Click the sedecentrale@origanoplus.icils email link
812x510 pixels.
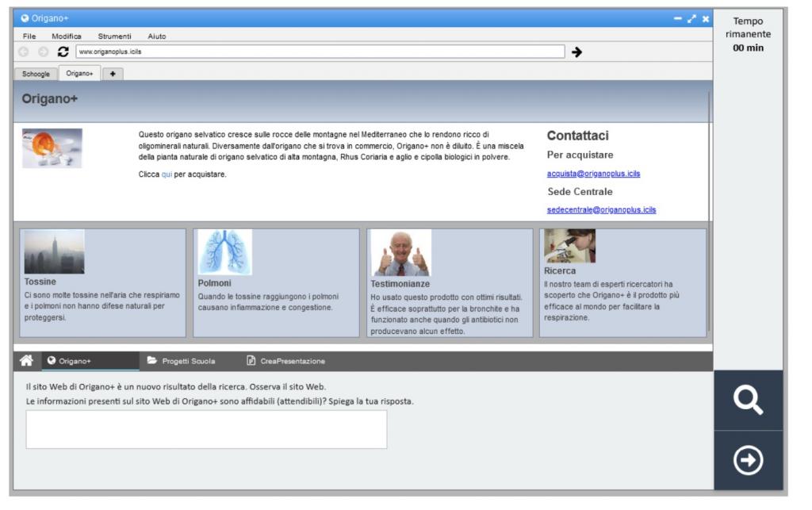601,210
